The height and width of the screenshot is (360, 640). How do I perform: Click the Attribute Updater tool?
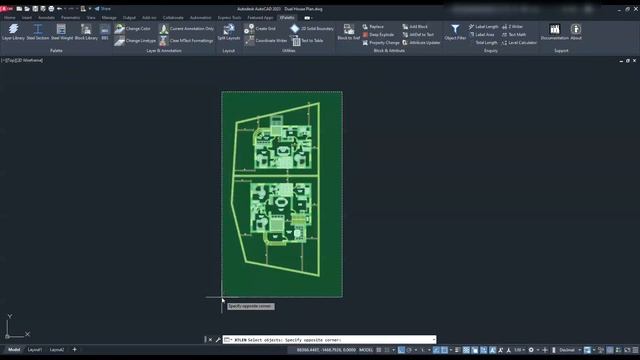point(421,42)
